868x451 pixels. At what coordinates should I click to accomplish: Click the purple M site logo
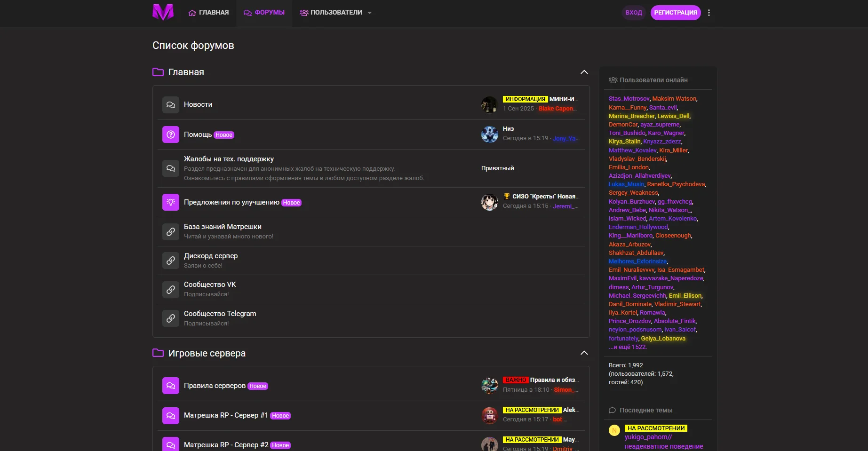[163, 12]
